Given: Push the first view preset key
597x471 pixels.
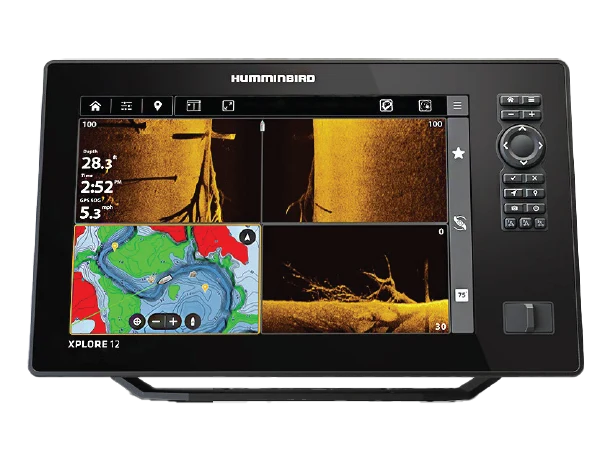Looking at the screenshot, I should point(510,223).
